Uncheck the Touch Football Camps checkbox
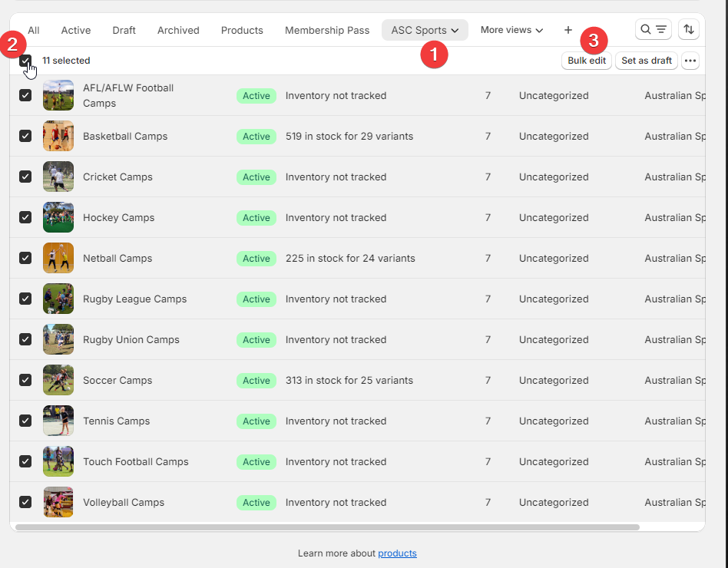Screen dimensions: 728x568 (25, 461)
